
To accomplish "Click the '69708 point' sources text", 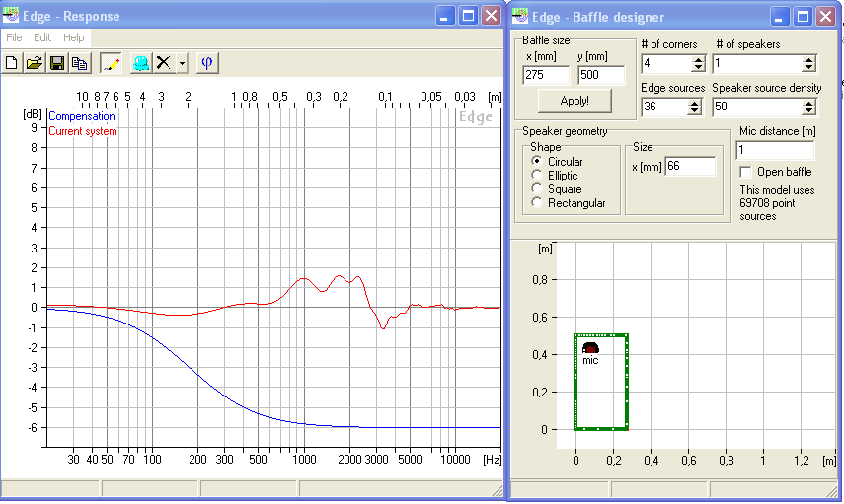I will tap(768, 203).
